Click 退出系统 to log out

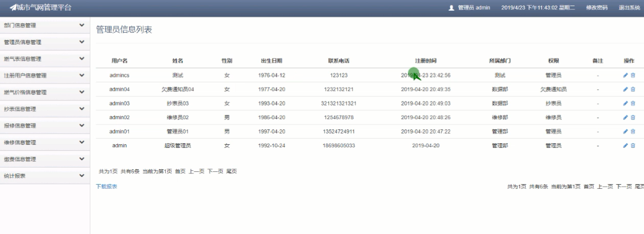point(629,8)
